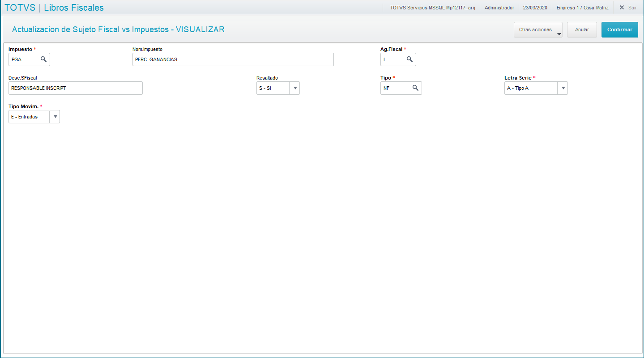Click the Tipo Movim. label
Viewport: 644px width, 358px height.
[x=23, y=106]
